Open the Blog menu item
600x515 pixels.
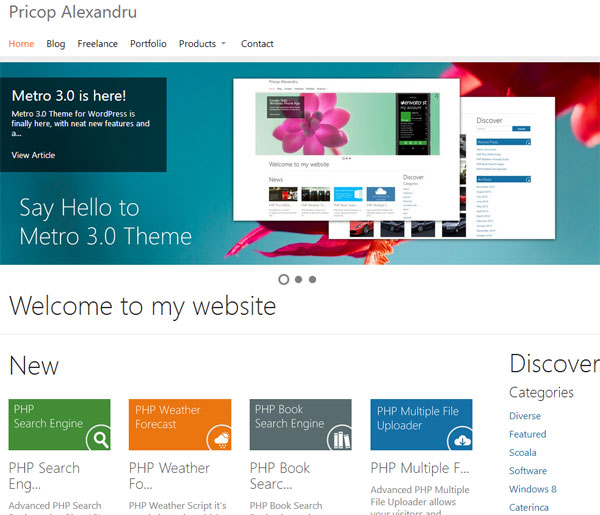click(x=56, y=44)
